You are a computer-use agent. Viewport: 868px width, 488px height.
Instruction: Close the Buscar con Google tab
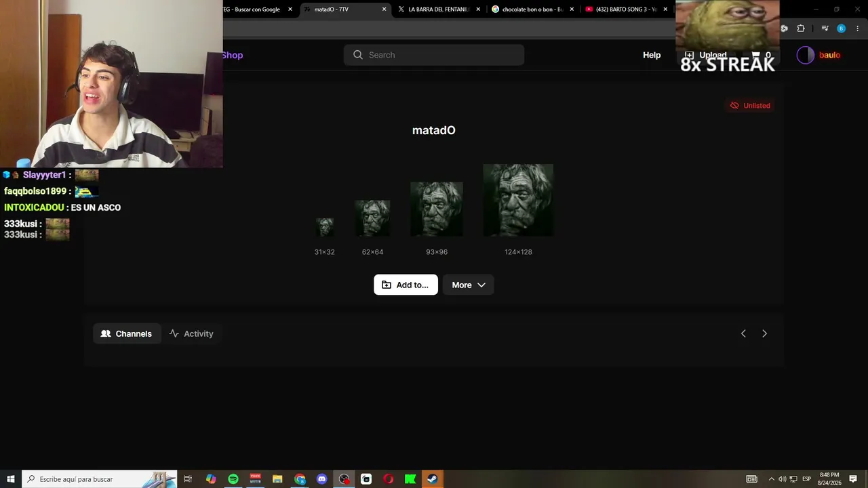(x=290, y=9)
